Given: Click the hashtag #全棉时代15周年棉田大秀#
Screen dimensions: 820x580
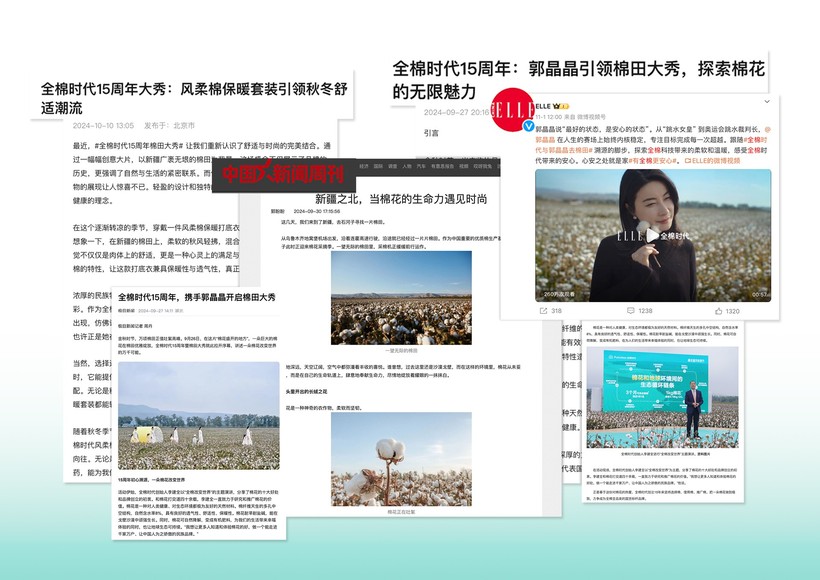Looking at the screenshot, I should pyautogui.click(x=140, y=146).
